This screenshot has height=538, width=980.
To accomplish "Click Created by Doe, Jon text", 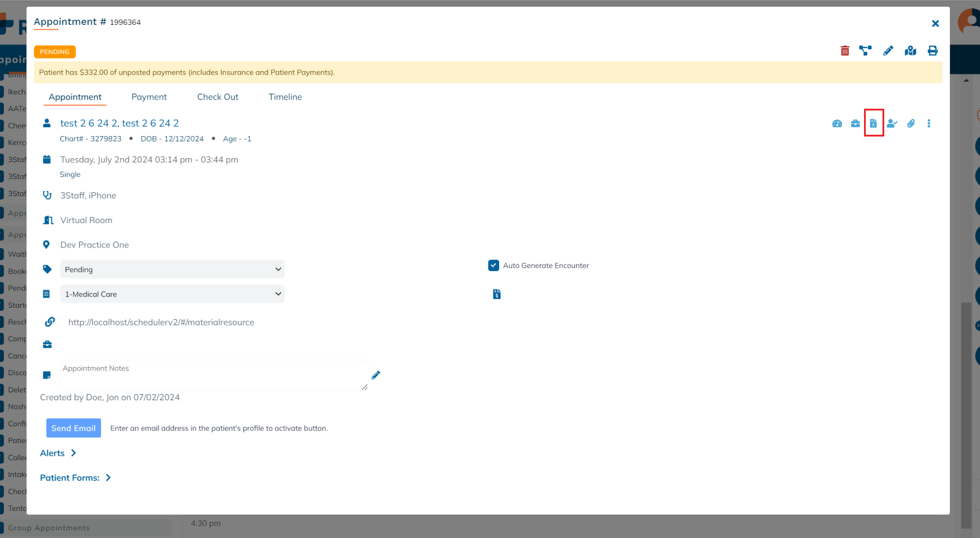I will tap(110, 398).
